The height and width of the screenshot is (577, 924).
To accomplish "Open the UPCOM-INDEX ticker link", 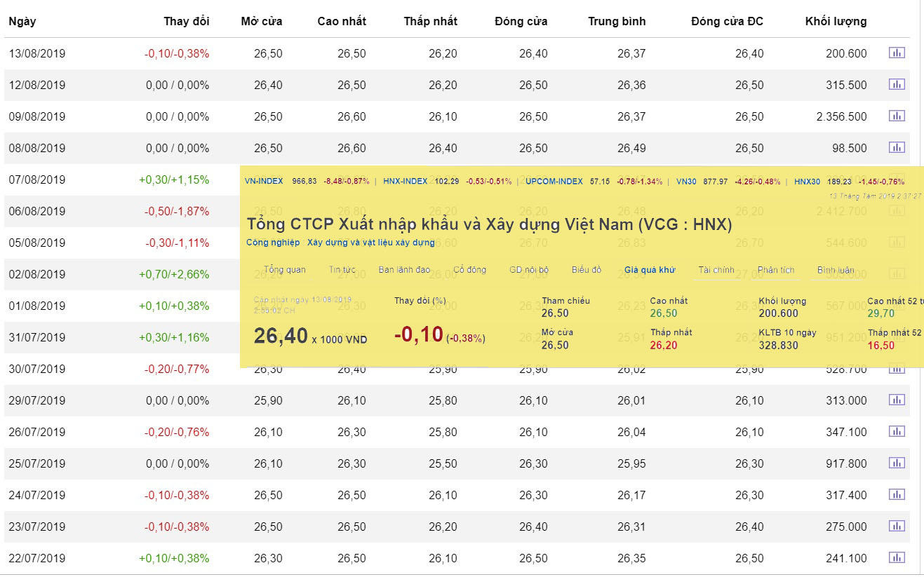I will coord(554,181).
